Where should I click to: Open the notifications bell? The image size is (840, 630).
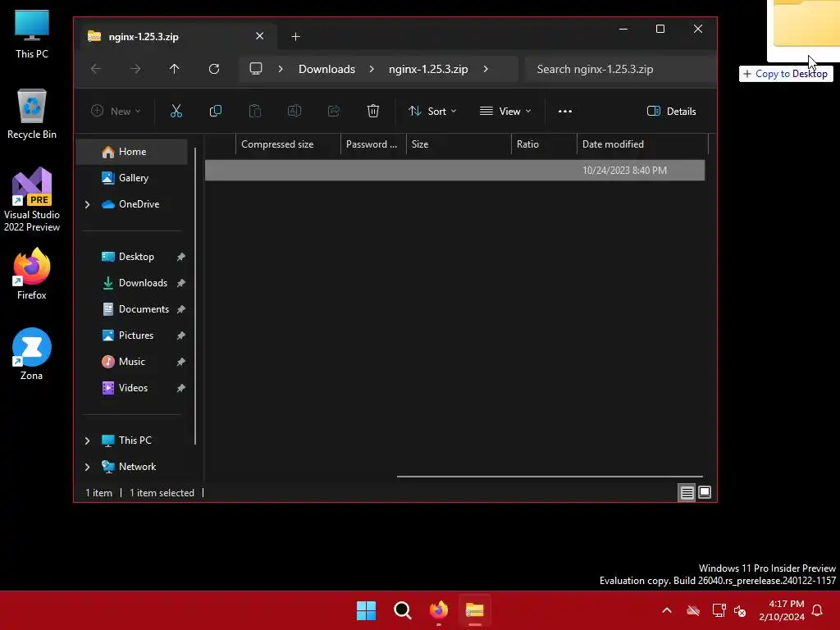click(818, 610)
